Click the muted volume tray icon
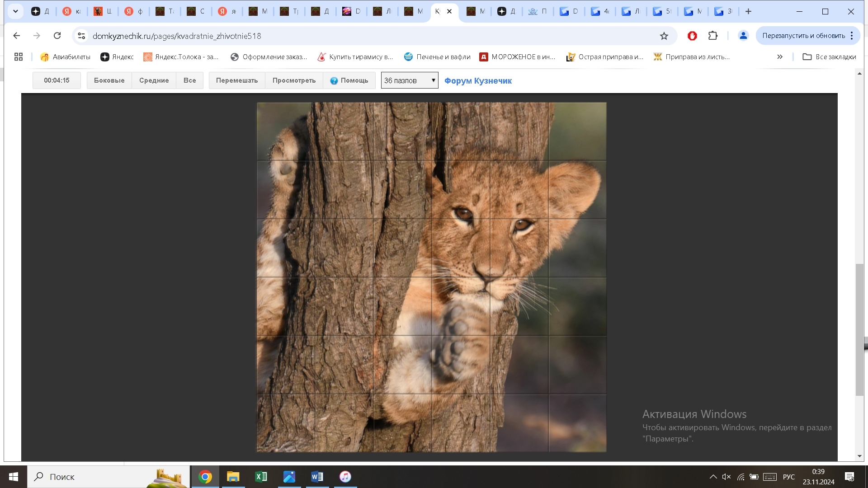 [x=726, y=477]
